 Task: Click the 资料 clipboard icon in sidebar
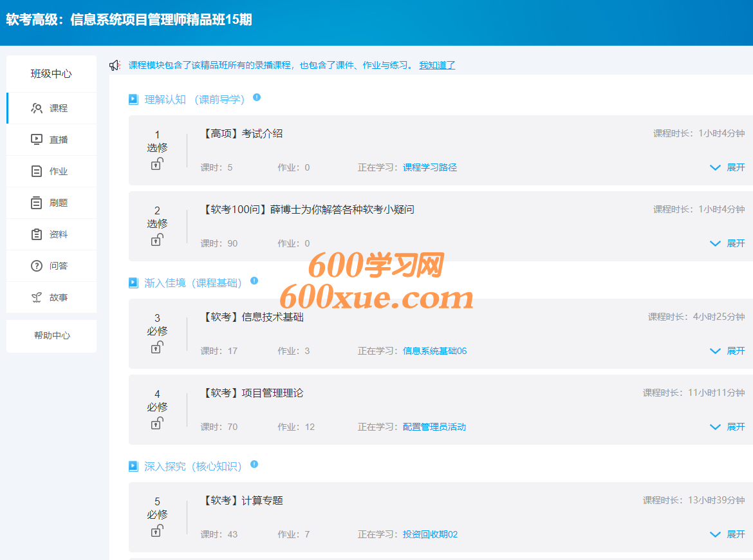pyautogui.click(x=37, y=234)
